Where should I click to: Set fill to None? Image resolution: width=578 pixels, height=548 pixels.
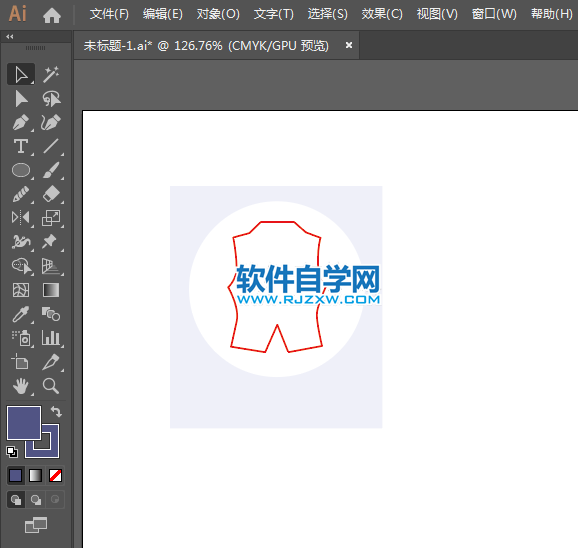pyautogui.click(x=55, y=475)
